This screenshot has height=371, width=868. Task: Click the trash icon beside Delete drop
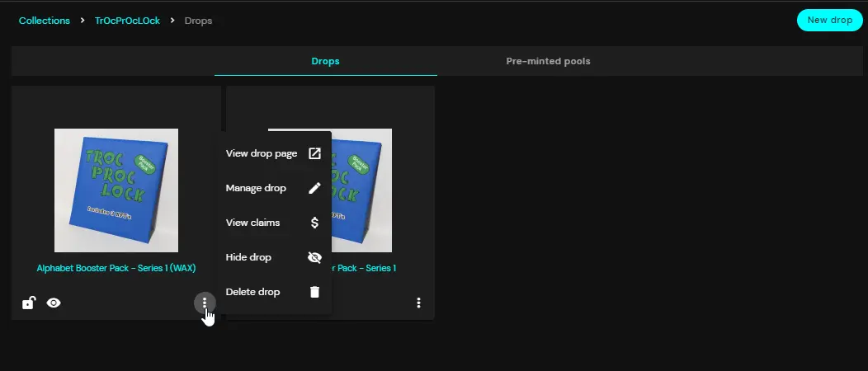click(x=314, y=292)
